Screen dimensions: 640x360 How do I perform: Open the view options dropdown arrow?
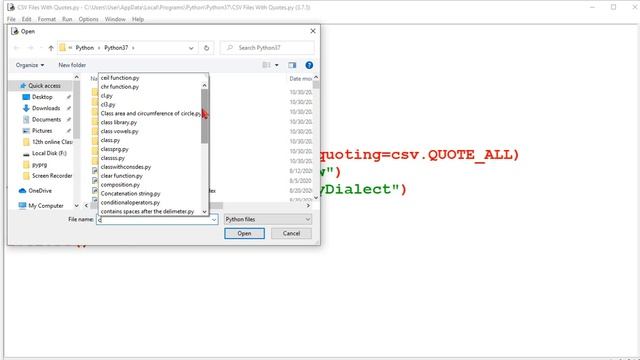pyautogui.click(x=277, y=65)
